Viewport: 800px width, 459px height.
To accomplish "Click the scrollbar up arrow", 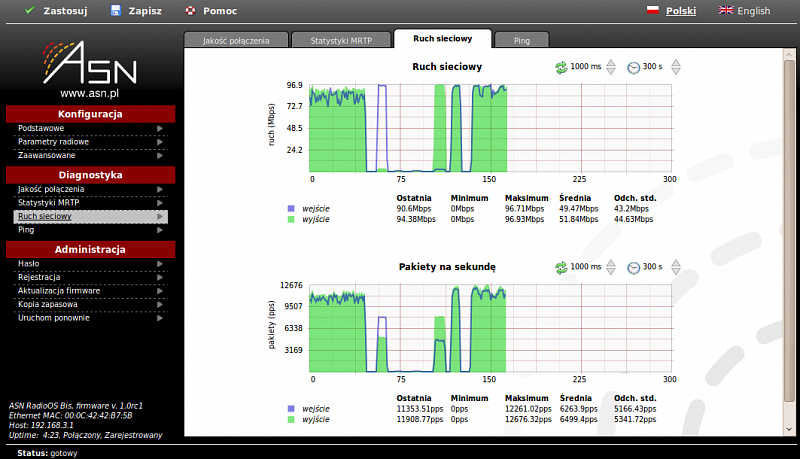I will pyautogui.click(x=789, y=54).
